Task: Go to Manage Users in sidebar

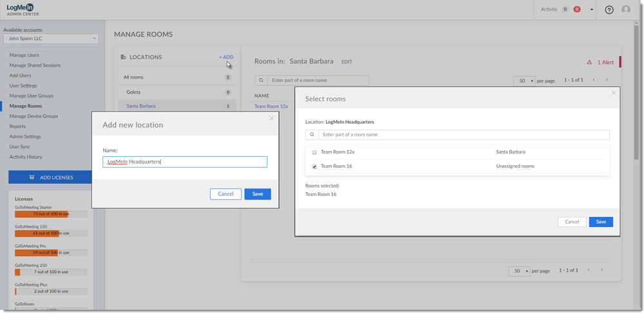Action: click(x=24, y=56)
